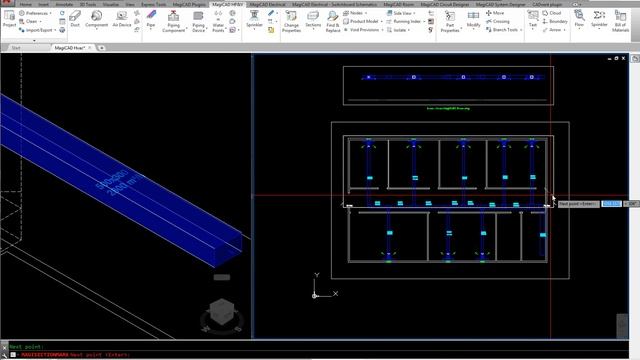
Task: Select the MagiCAD Hvac drawing tab
Action: [x=69, y=48]
